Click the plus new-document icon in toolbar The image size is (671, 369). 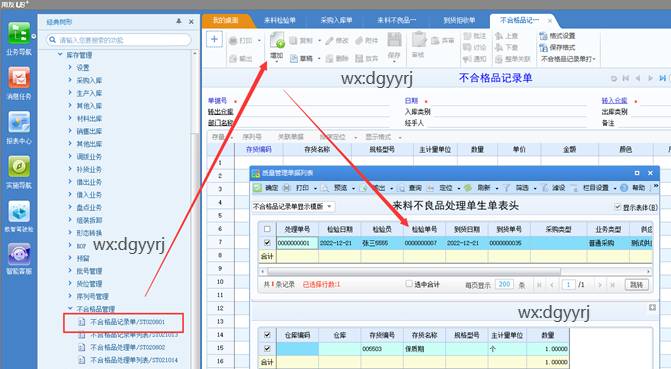[x=214, y=39]
